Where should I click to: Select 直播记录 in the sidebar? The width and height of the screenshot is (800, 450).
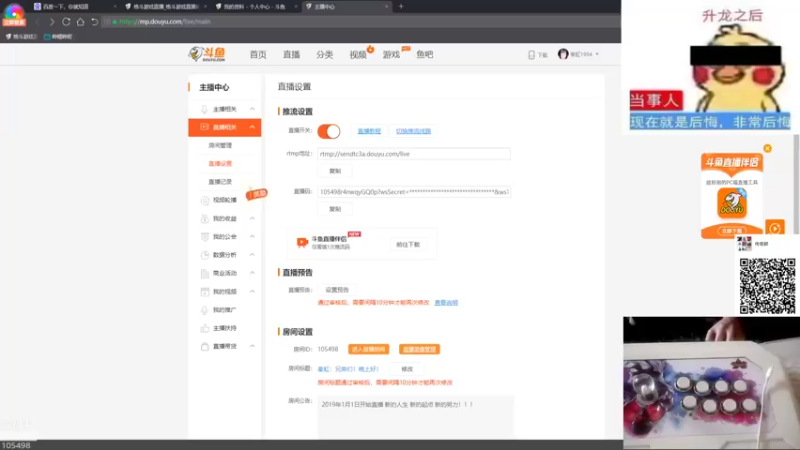tap(220, 182)
